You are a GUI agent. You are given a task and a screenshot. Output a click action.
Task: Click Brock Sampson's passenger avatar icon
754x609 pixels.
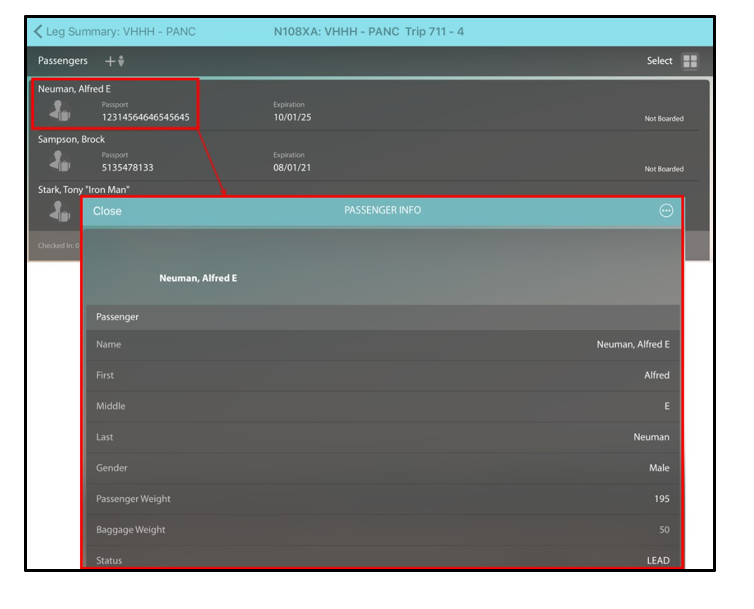click(x=60, y=162)
